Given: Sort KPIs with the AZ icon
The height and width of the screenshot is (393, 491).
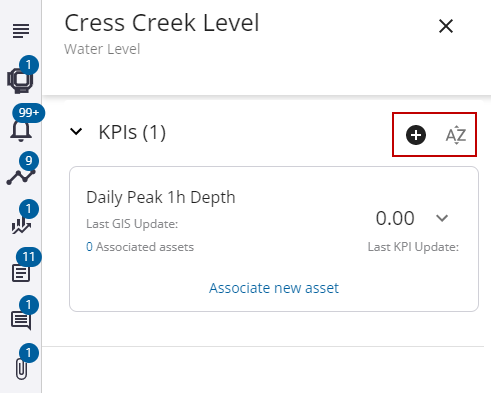Looking at the screenshot, I should (x=456, y=135).
